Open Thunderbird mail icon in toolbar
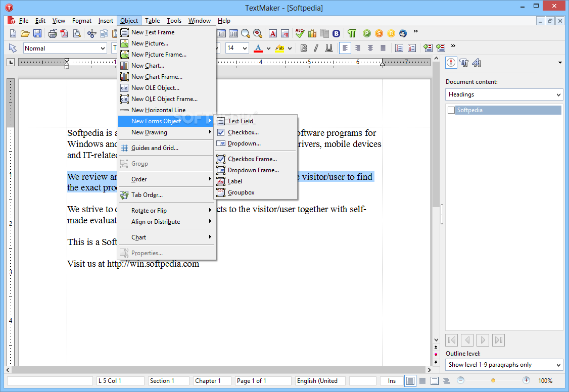 403,34
